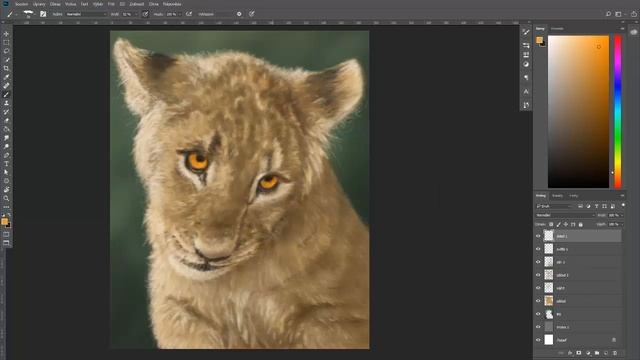640x360 pixels.
Task: Select the Healing Brush tool
Action: (x=6, y=86)
